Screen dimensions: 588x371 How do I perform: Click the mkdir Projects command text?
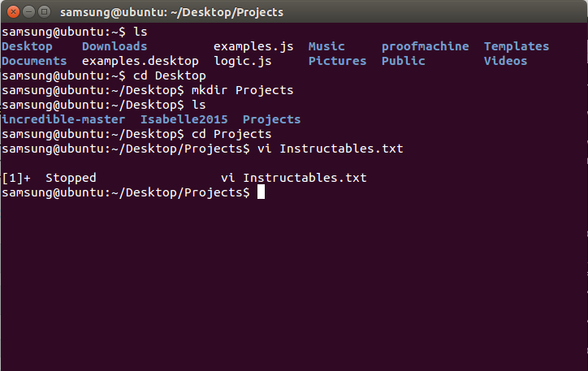[242, 90]
